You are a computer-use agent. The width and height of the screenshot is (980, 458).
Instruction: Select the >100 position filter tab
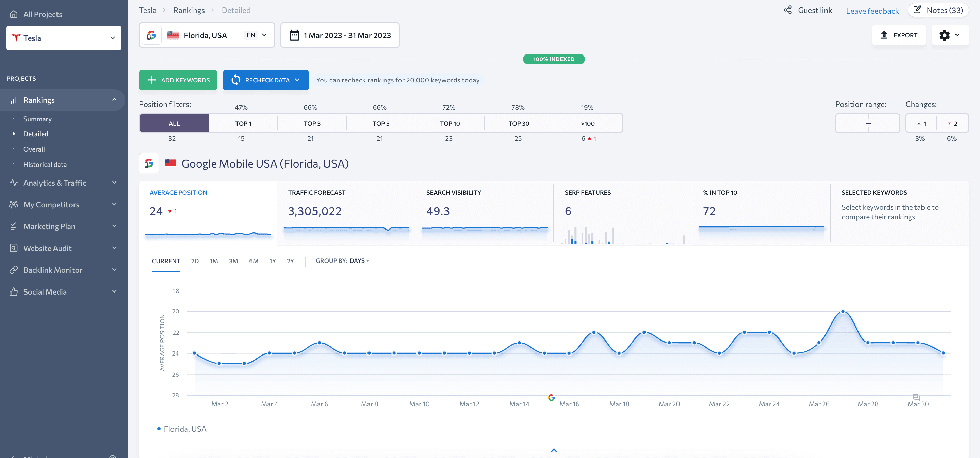click(x=588, y=123)
